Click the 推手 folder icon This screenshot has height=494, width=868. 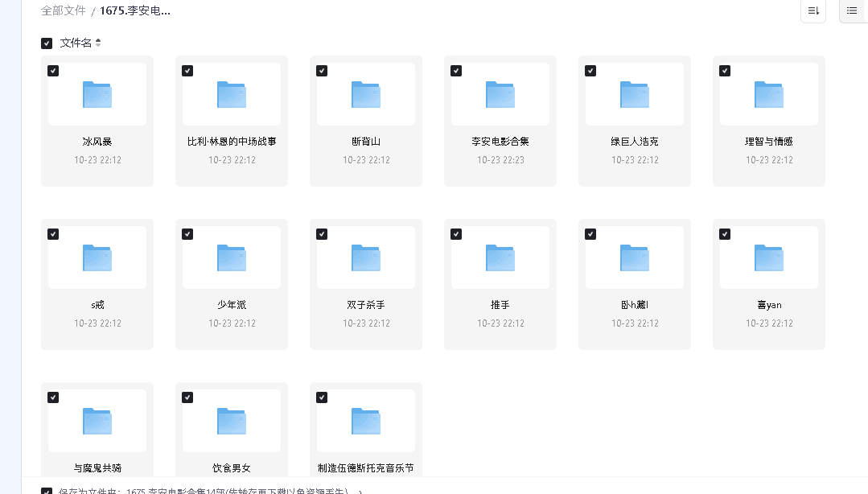pyautogui.click(x=500, y=257)
